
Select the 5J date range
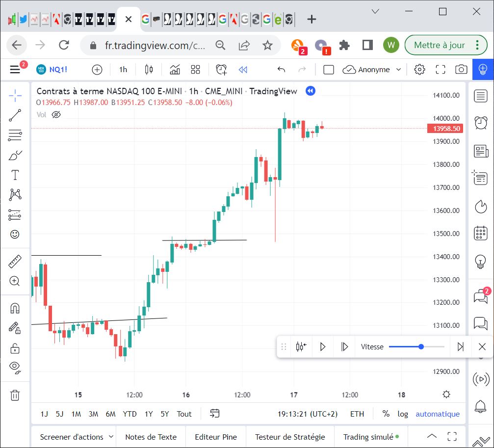[x=59, y=414]
